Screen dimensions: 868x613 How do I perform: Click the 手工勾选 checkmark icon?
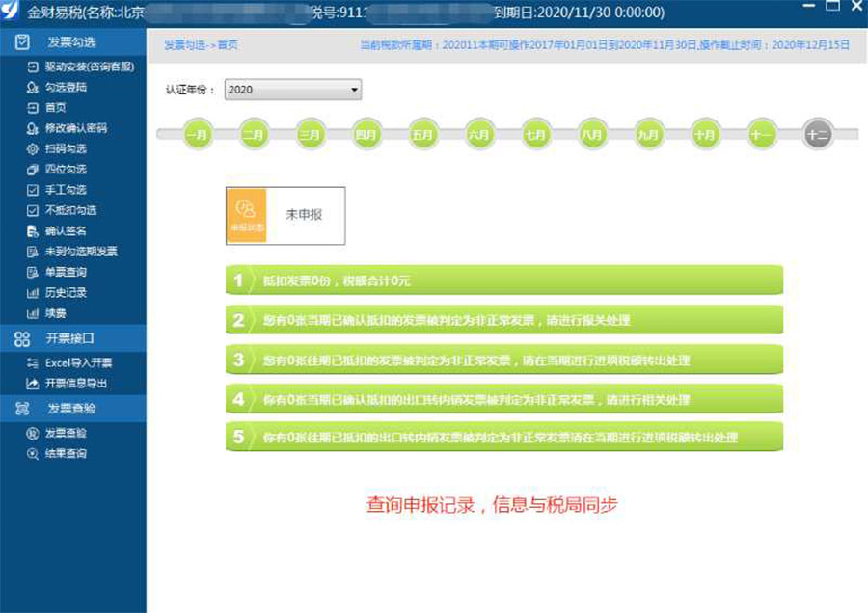click(33, 190)
